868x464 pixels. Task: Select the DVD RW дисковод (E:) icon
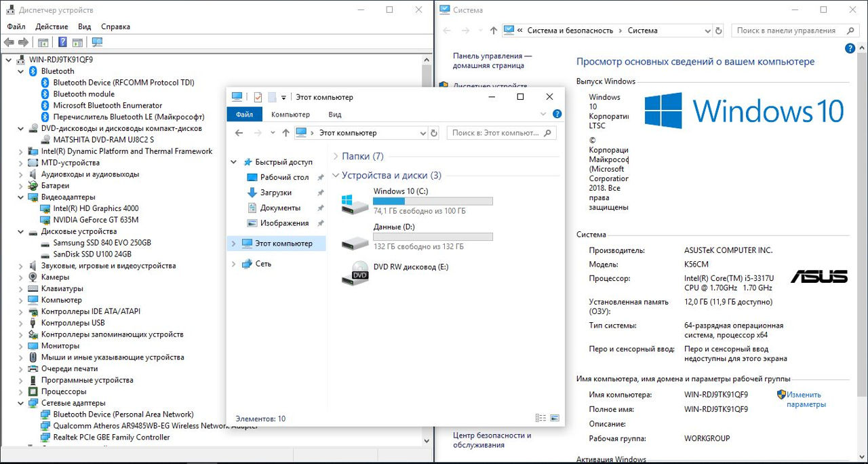point(355,271)
